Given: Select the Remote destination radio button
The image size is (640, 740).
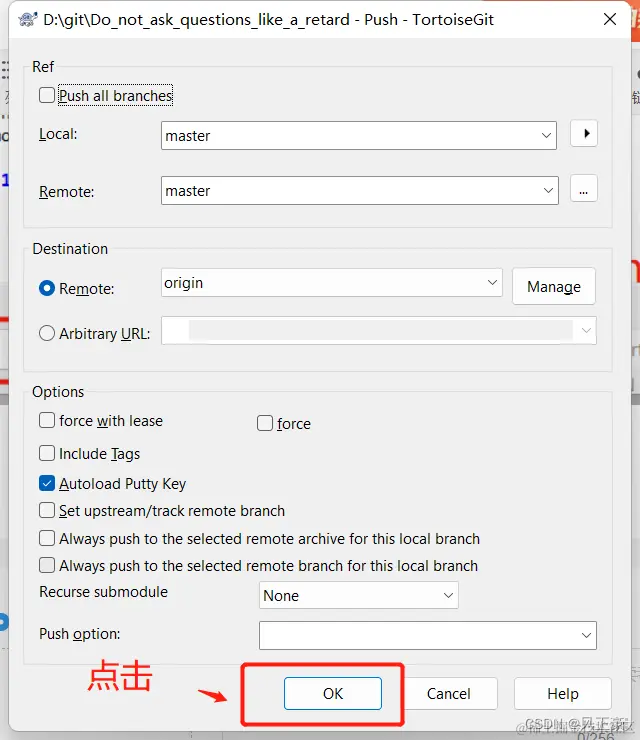Looking at the screenshot, I should click(x=47, y=288).
